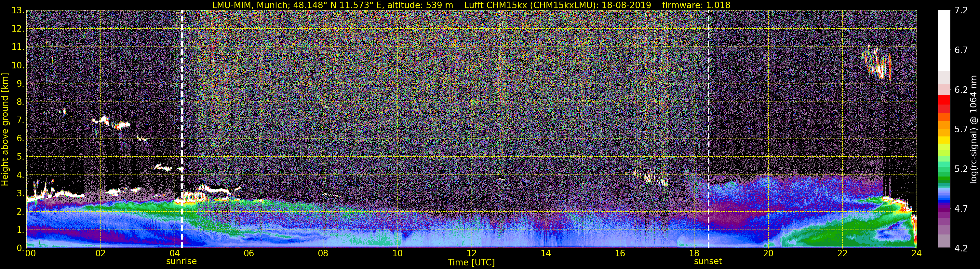The width and height of the screenshot is (980, 269).
Task: Click the time axis tick label 14
Action: 545,253
